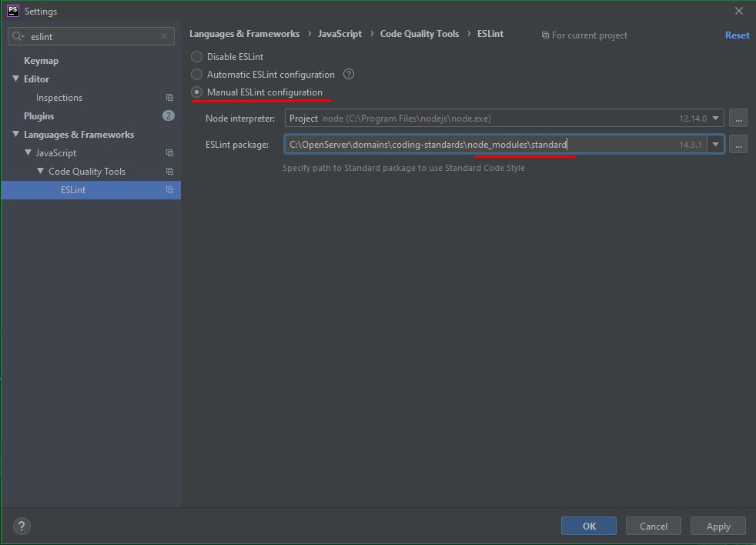Open help for Automatic ESLint configuration
The image size is (756, 545).
[x=349, y=74]
